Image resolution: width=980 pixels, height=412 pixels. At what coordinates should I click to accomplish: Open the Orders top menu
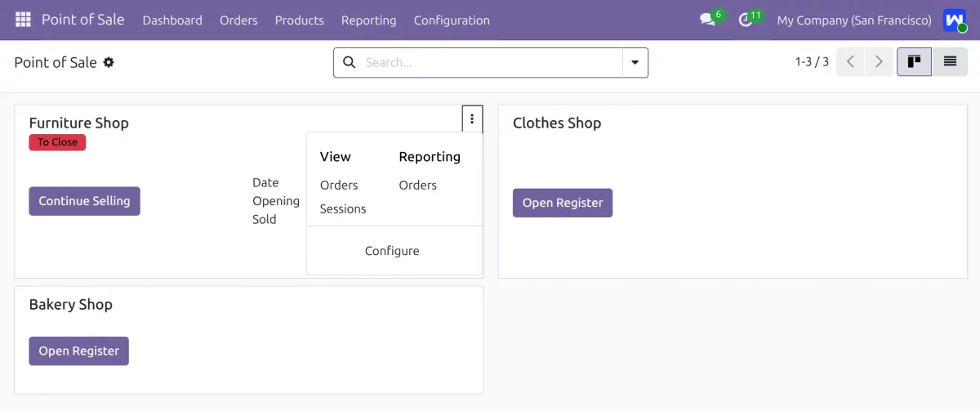[238, 20]
